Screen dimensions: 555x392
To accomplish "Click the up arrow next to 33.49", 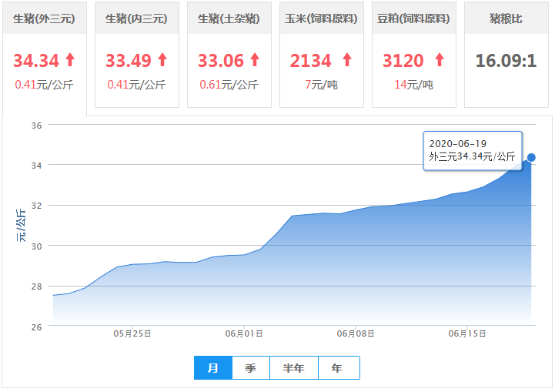I will point(162,59).
